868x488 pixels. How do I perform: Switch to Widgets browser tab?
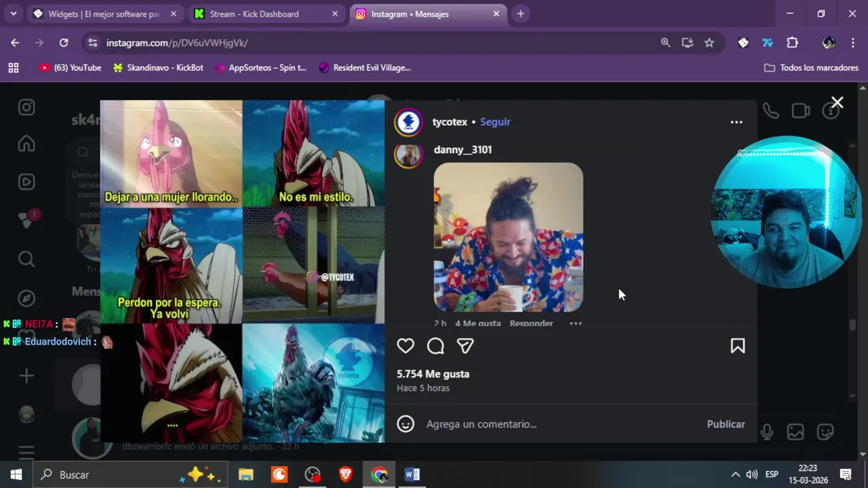pyautogui.click(x=104, y=14)
